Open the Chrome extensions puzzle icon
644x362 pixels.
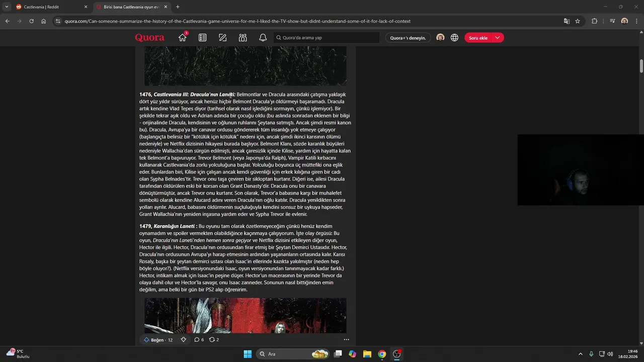click(595, 21)
